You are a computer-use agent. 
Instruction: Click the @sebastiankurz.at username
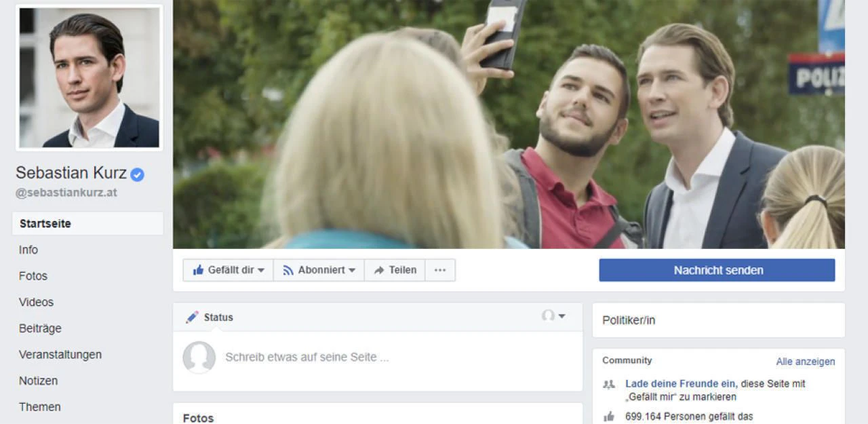66,193
